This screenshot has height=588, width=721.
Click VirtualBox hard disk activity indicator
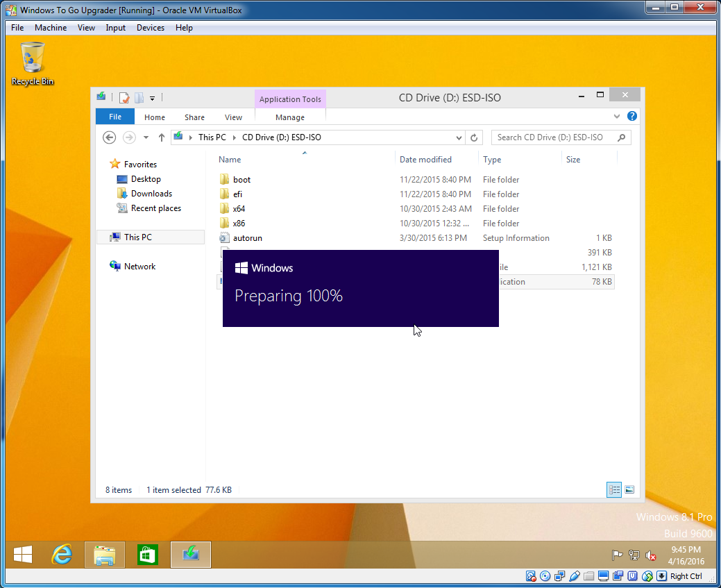pos(531,576)
